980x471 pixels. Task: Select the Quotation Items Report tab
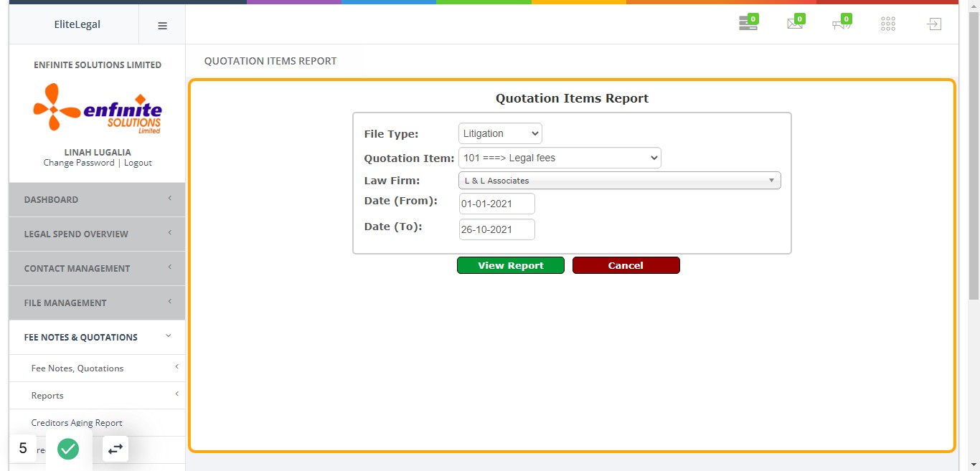[x=270, y=61]
